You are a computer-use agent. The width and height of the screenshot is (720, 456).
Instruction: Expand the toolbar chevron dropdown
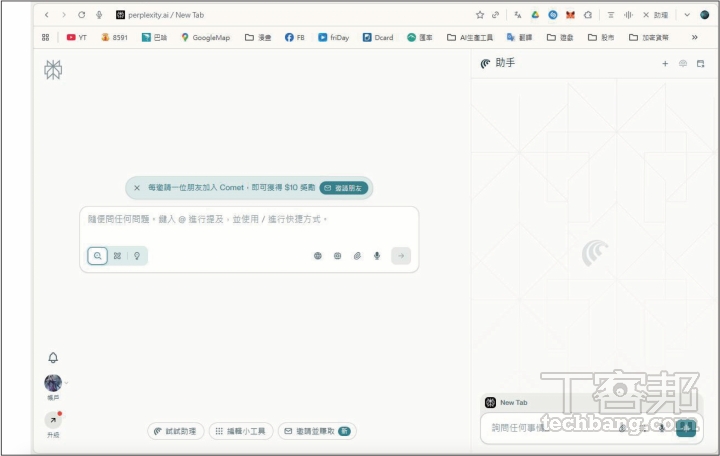[687, 15]
